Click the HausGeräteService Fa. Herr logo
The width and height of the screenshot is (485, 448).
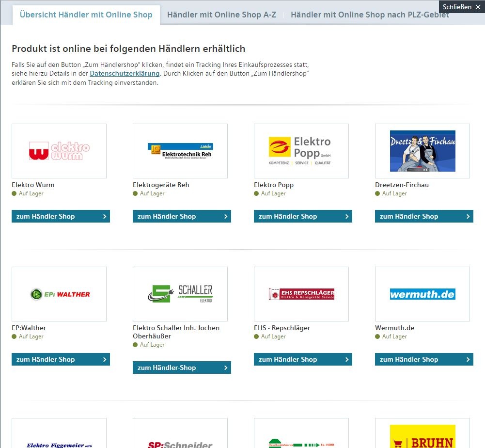coord(301,443)
